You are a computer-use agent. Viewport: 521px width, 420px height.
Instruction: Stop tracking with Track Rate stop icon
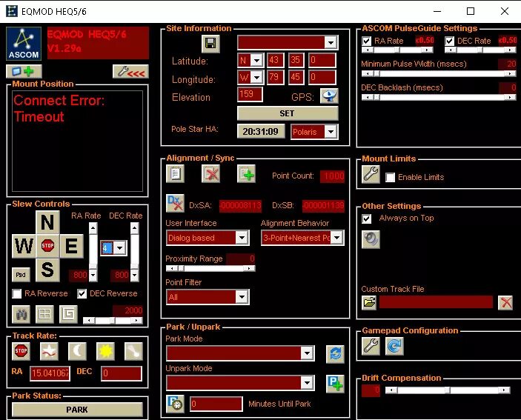21,351
